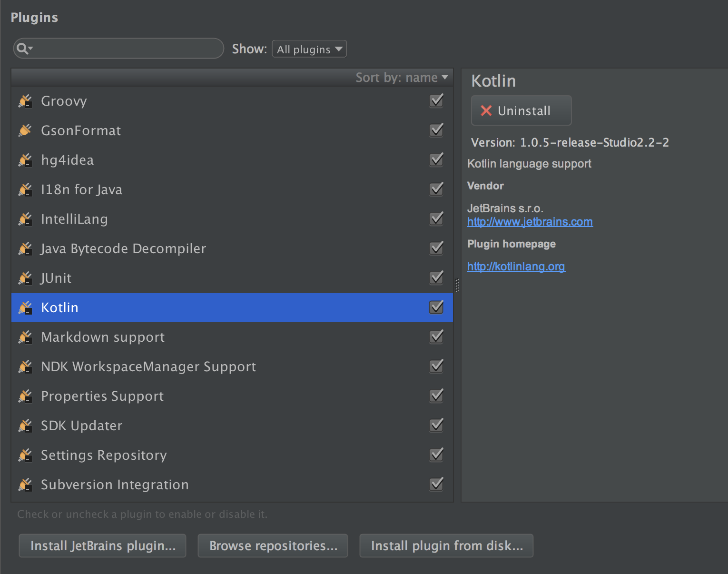Select the GsonFormat row
Image resolution: width=728 pixels, height=574 pixels.
(x=232, y=130)
